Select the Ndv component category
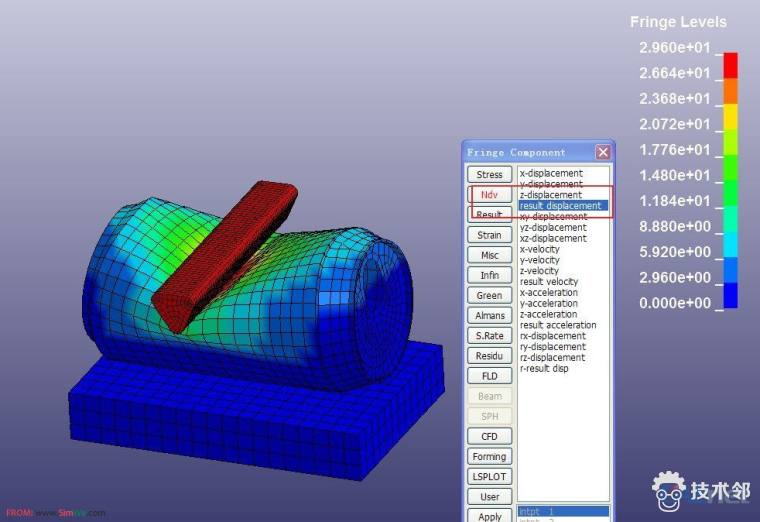Screen dimensions: 760x522 [x=489, y=195]
